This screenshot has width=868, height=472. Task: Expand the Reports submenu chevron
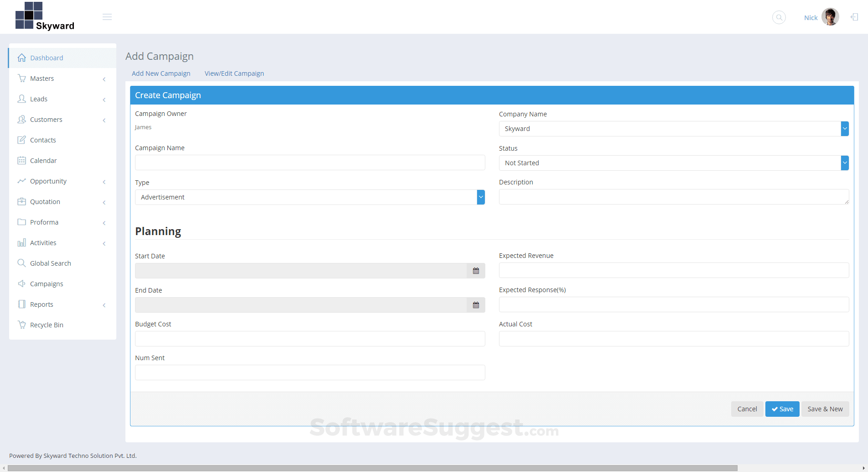[x=104, y=304]
